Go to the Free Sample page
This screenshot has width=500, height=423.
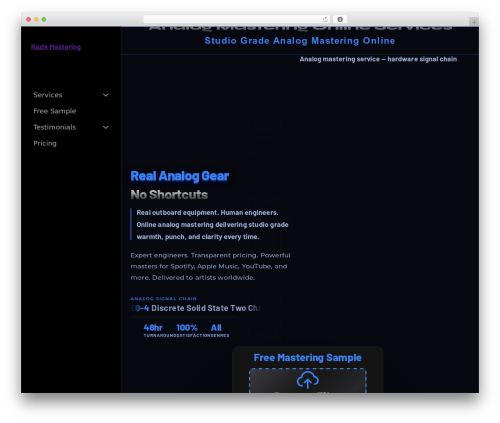pyautogui.click(x=55, y=111)
